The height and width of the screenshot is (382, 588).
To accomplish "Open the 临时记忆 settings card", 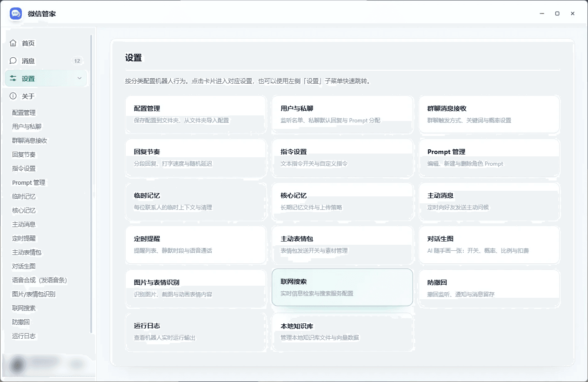I will pos(196,201).
